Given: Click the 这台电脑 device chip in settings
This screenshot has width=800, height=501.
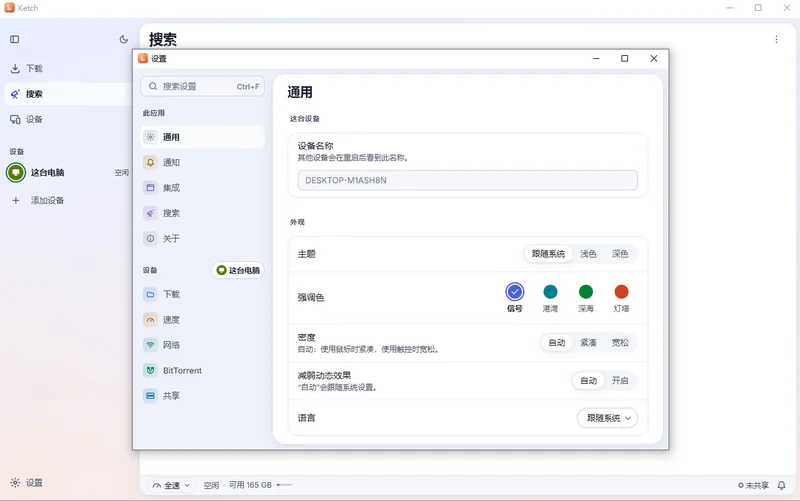Looking at the screenshot, I should coord(238,270).
